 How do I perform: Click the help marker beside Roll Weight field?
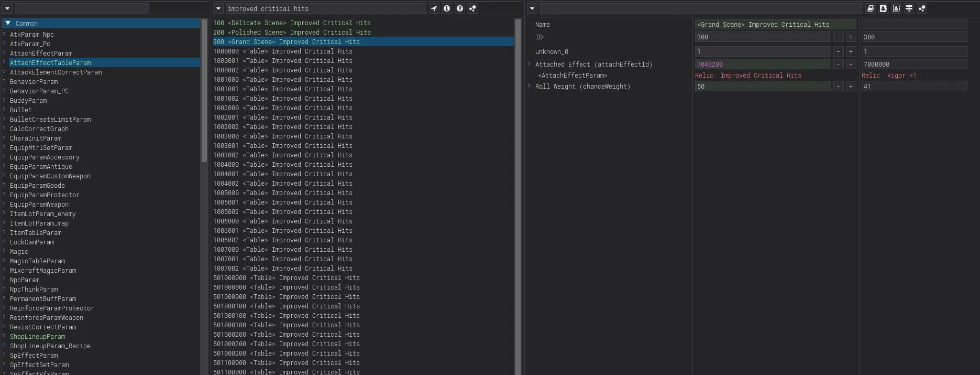tap(529, 87)
